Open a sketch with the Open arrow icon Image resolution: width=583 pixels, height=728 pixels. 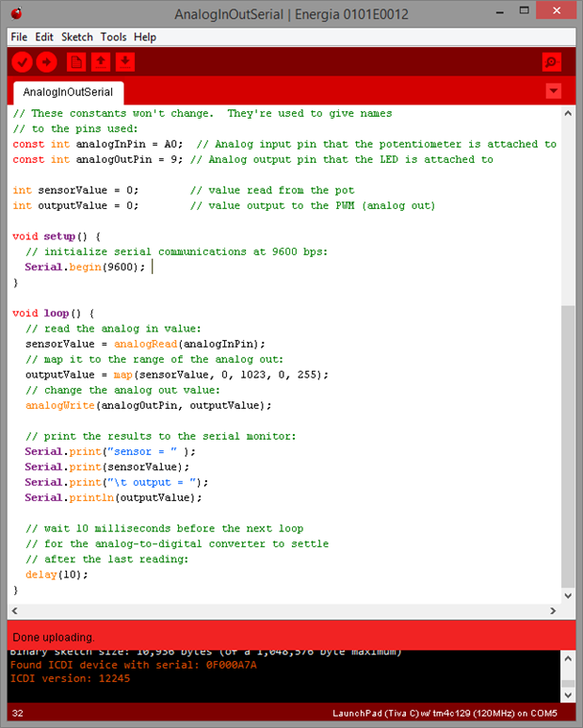click(101, 62)
